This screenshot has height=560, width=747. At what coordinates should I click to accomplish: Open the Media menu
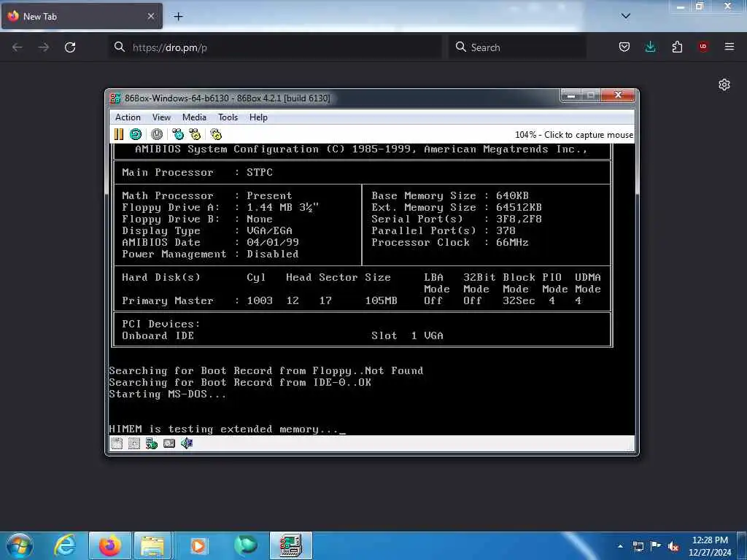[194, 117]
